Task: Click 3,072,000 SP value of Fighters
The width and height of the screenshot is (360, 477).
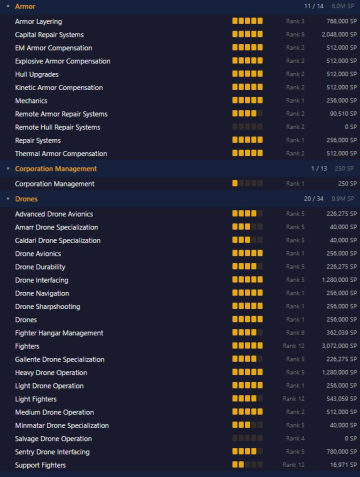Action: point(339,346)
